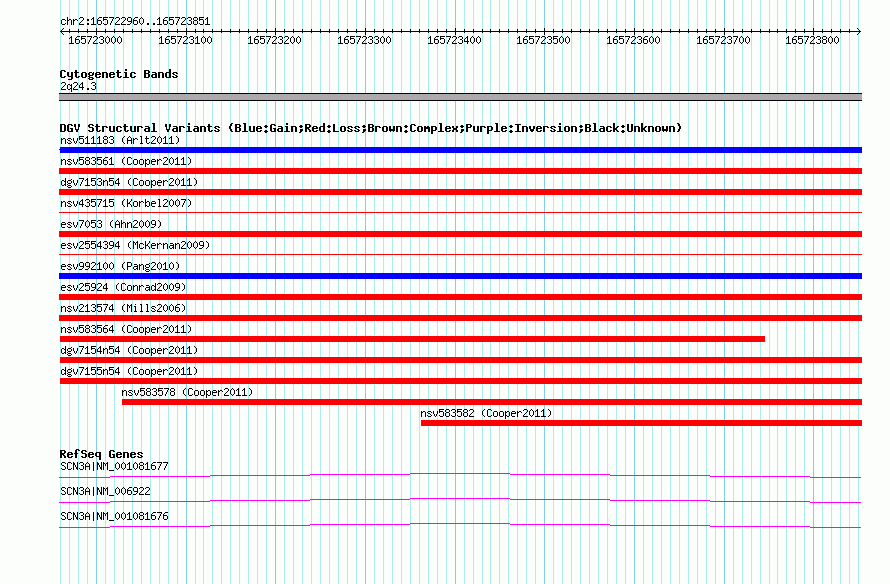Click ruler tick label 165723200
The width and height of the screenshot is (890, 584).
pyautogui.click(x=274, y=40)
